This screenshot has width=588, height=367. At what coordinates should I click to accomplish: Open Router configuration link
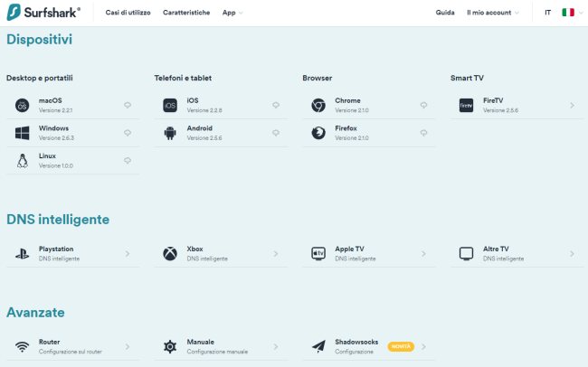pyautogui.click(x=72, y=347)
